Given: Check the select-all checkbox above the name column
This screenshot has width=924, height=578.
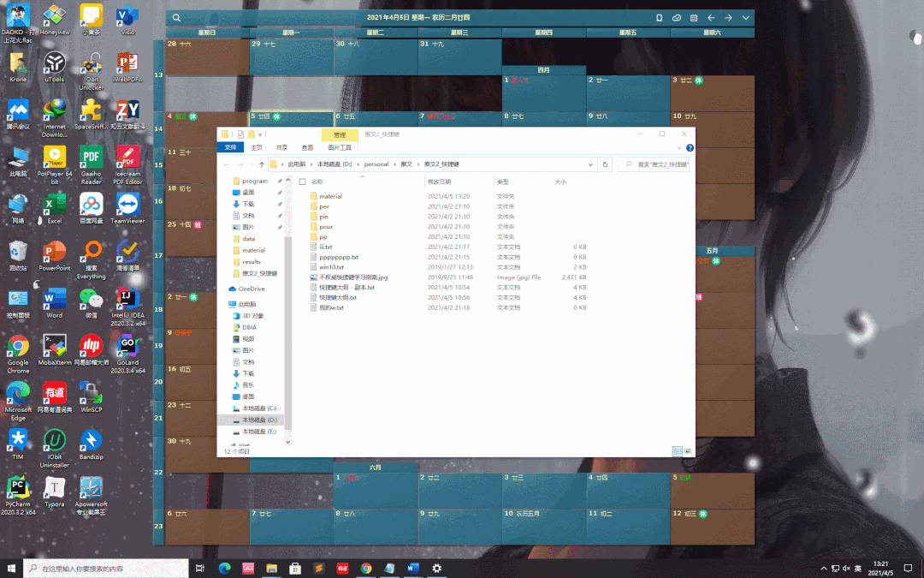Looking at the screenshot, I should click(301, 182).
